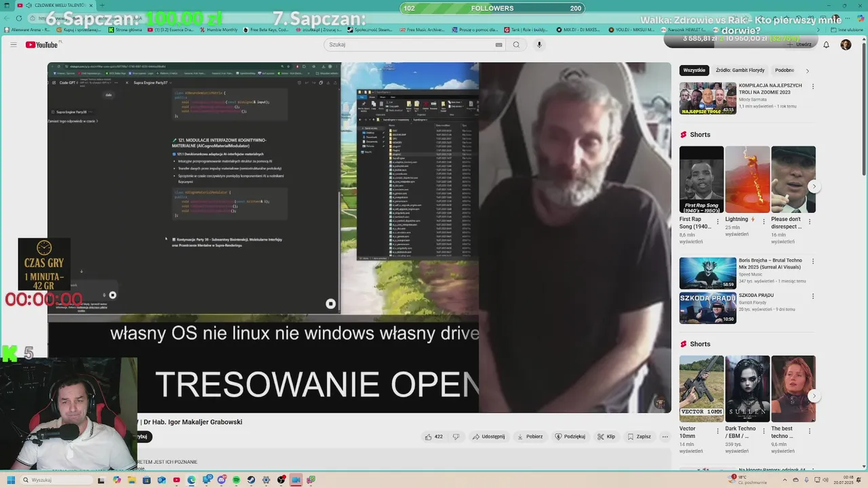Open Discord from the taskbar
Screen dimensions: 868x488
coord(221,480)
